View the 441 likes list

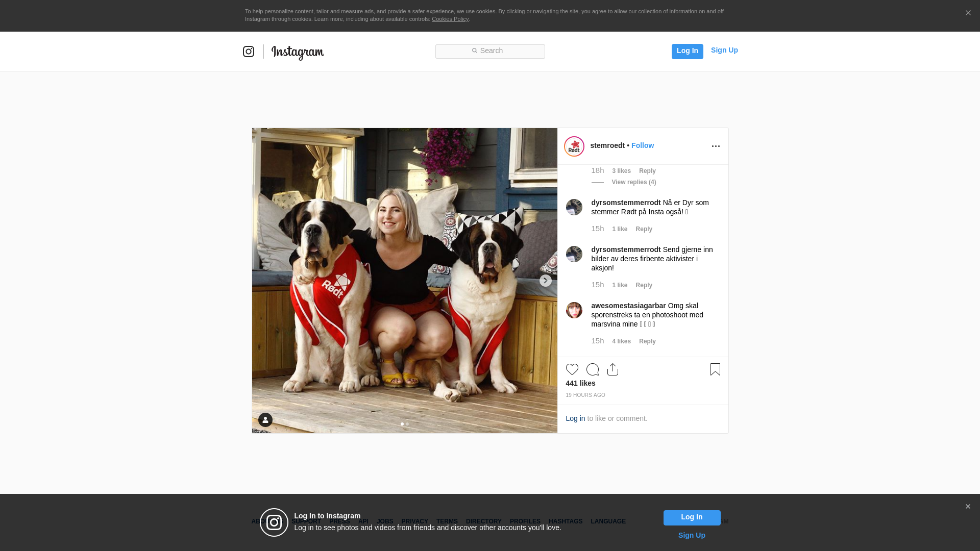[580, 383]
